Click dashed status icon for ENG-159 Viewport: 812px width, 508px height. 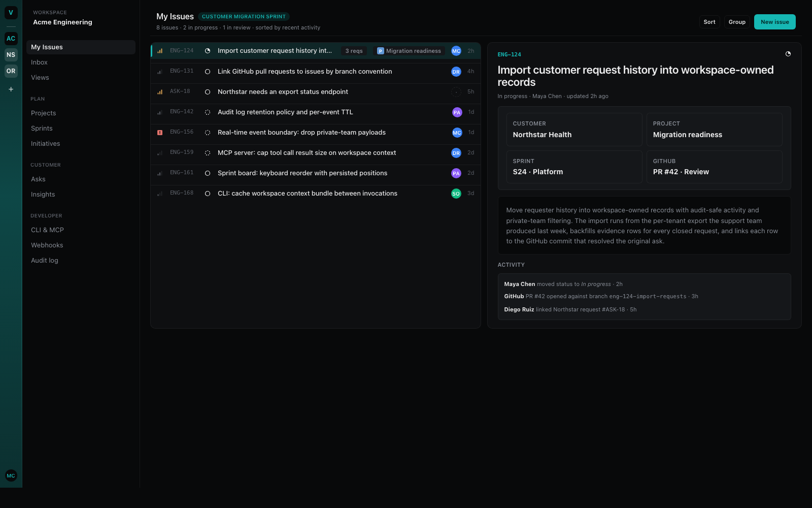point(208,153)
